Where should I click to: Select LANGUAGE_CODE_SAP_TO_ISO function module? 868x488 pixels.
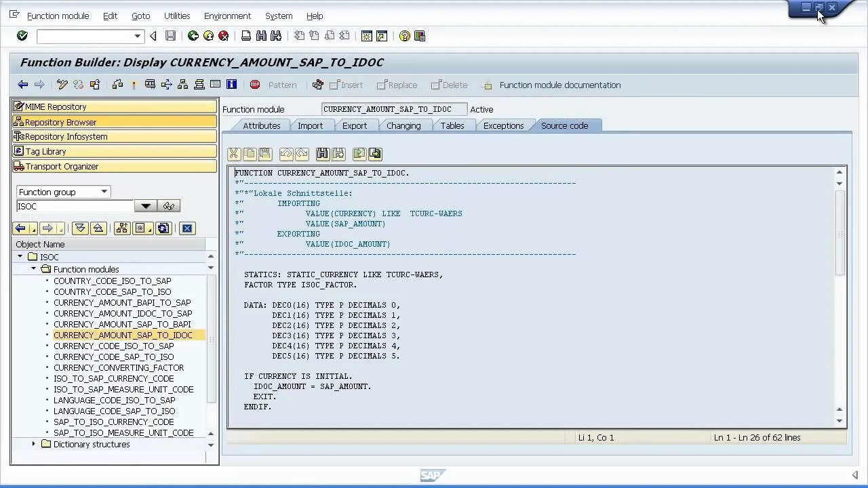115,411
